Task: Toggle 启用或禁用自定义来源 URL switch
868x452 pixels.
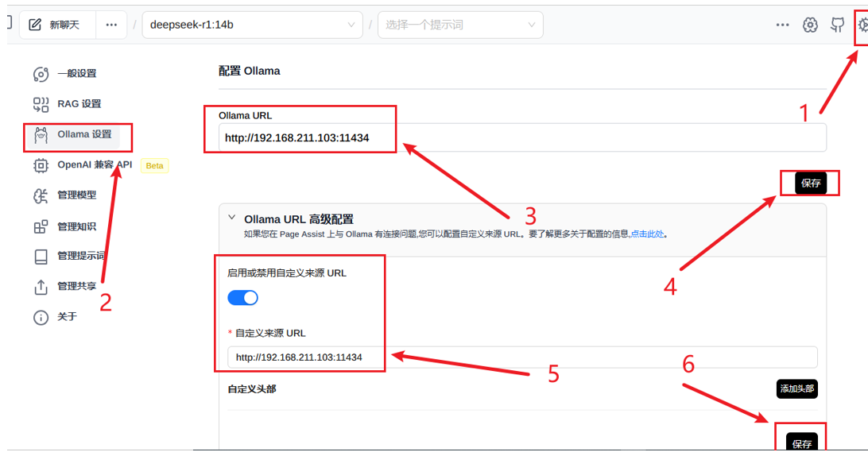Action: (243, 298)
